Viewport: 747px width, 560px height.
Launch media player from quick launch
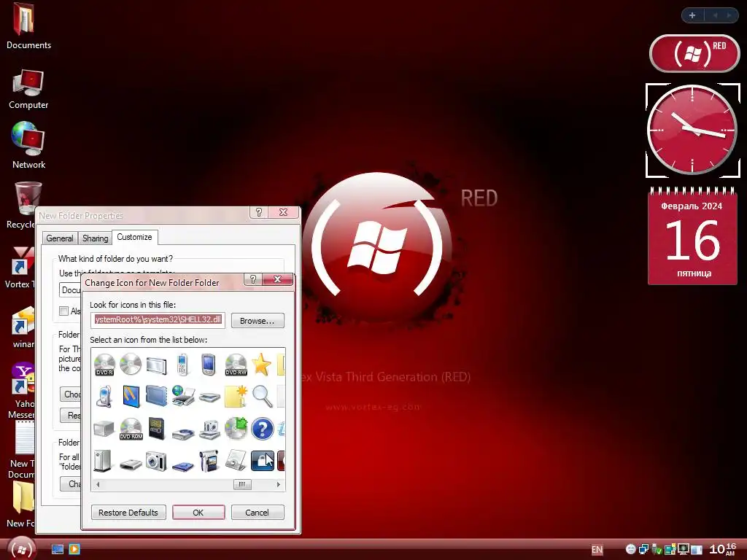pyautogui.click(x=74, y=550)
